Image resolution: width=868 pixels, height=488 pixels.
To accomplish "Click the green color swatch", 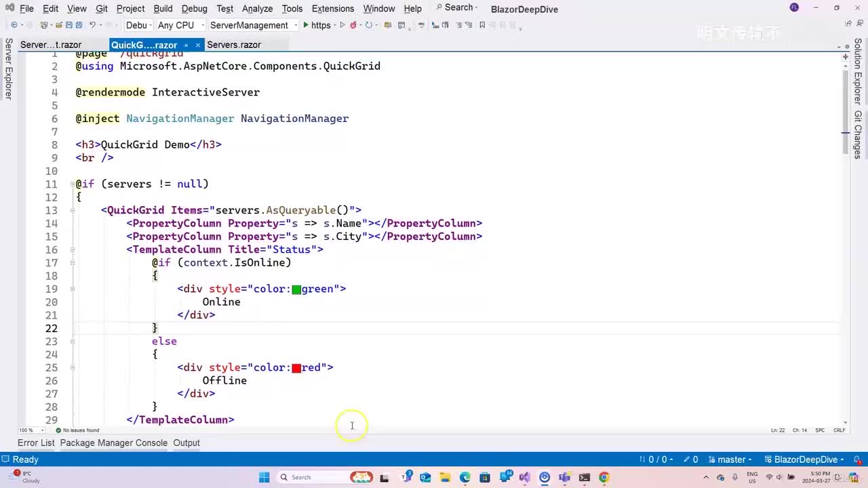I will click(x=296, y=289).
